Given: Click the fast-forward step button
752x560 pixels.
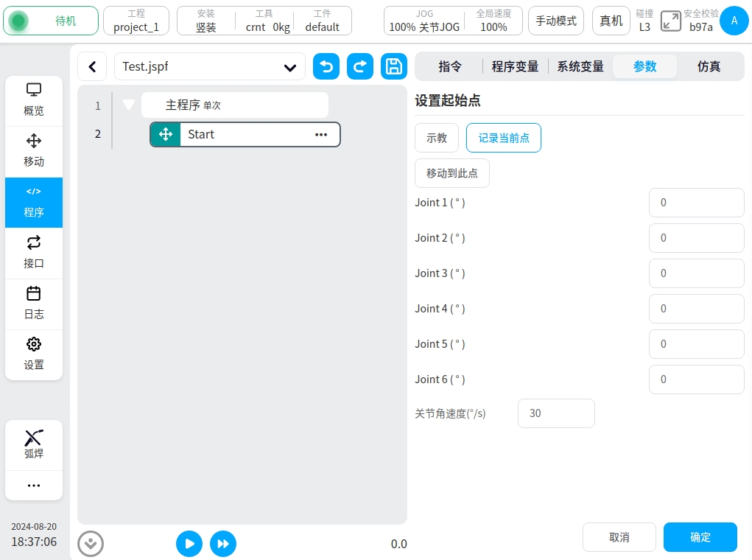Looking at the screenshot, I should [223, 544].
